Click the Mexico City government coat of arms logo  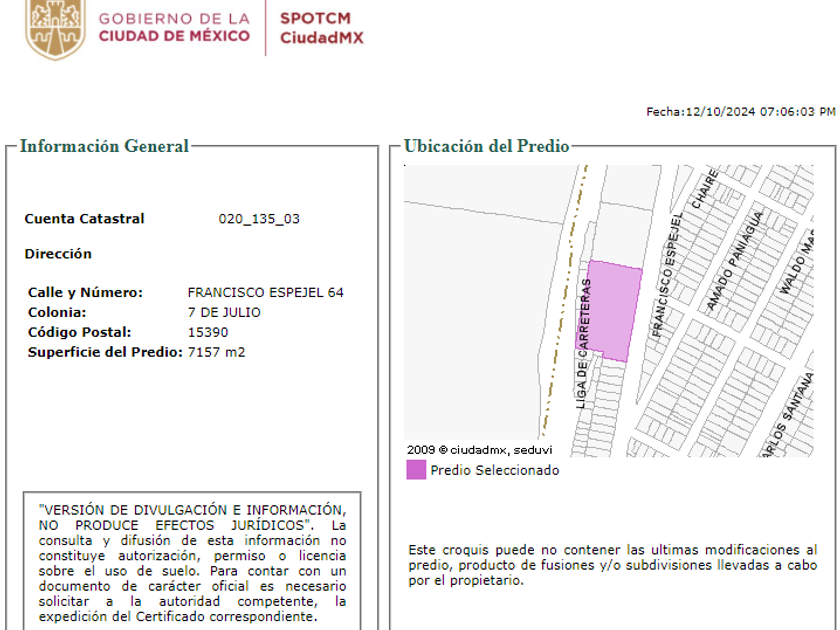[x=55, y=28]
